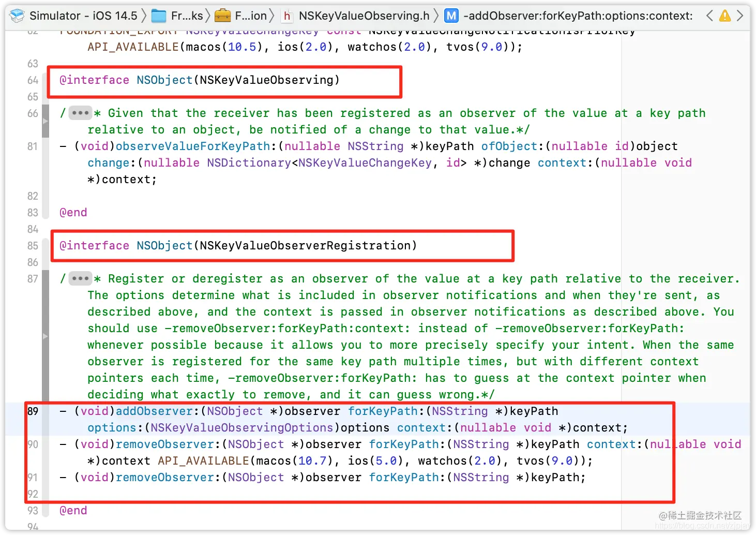The height and width of the screenshot is (535, 756).
Task: Click @interface keyword on line 64
Action: coord(94,80)
